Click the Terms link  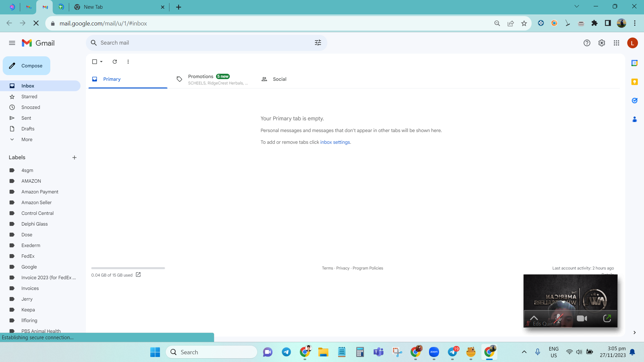tap(327, 268)
